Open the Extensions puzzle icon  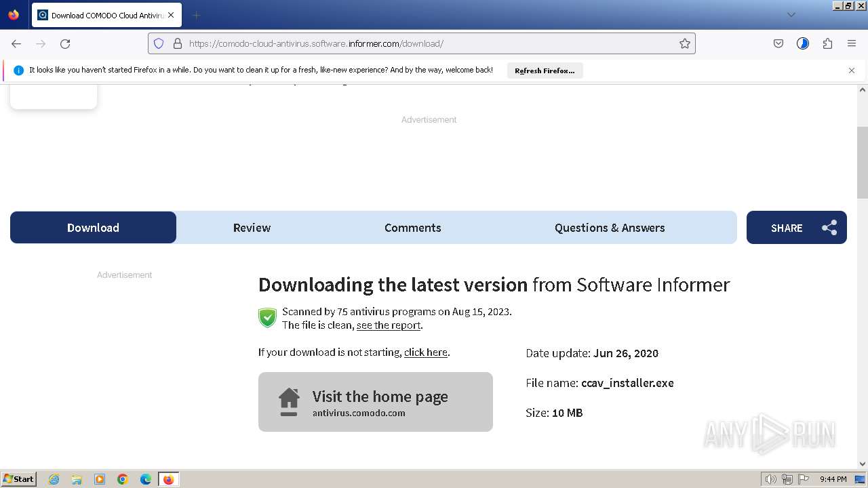pos(827,43)
